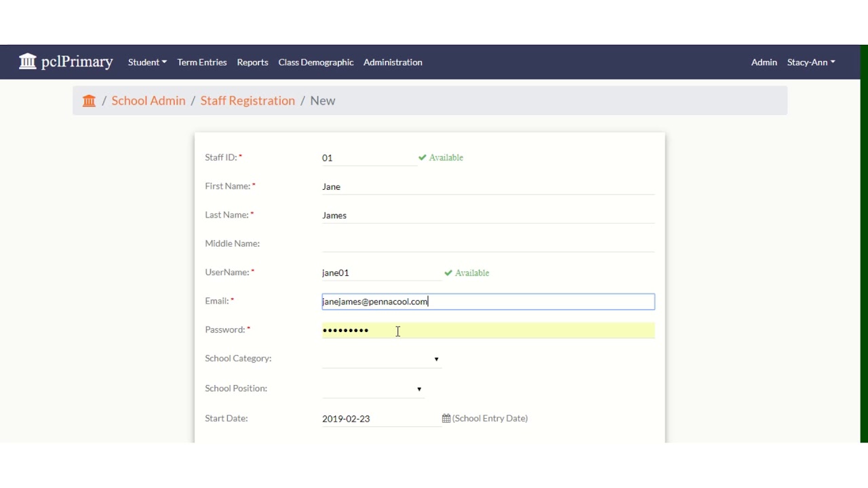Go to the Reports menu
868x488 pixels.
coord(252,62)
